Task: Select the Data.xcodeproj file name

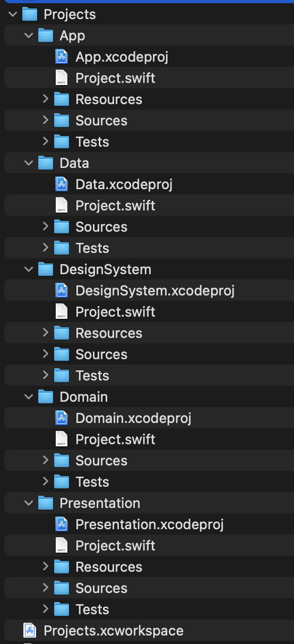Action: [x=124, y=184]
